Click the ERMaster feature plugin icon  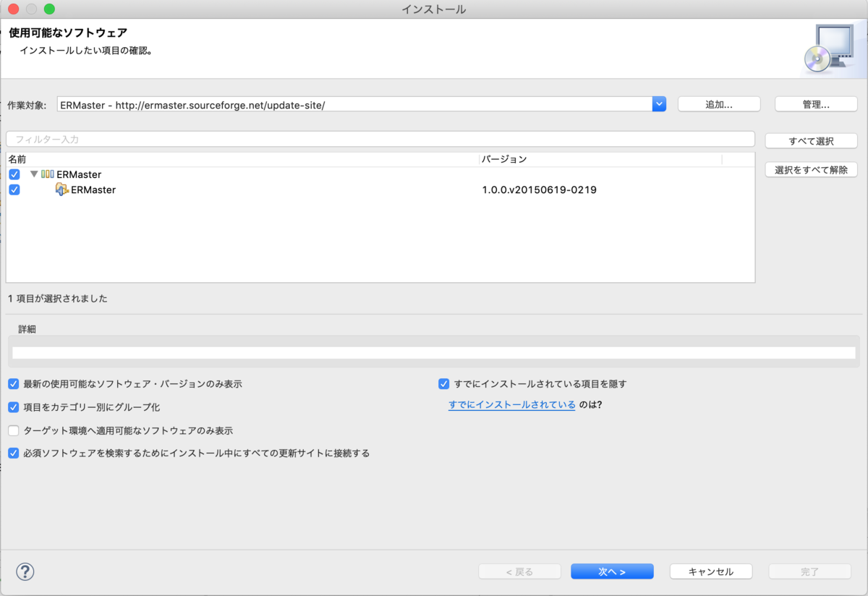(62, 190)
